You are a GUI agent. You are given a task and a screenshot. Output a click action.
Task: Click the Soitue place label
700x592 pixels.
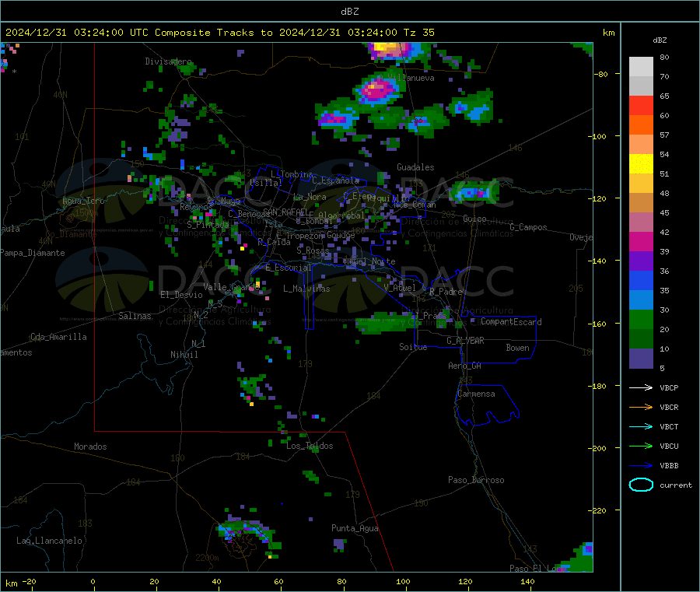pyautogui.click(x=413, y=347)
